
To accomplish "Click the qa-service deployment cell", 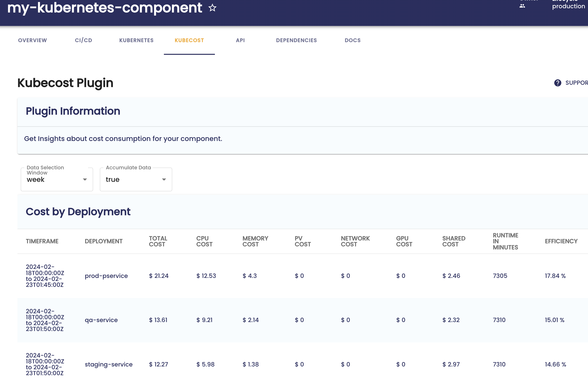I will [x=101, y=320].
